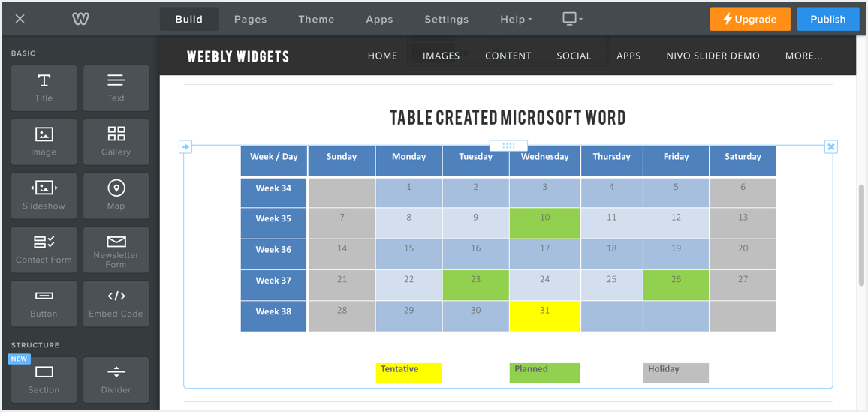Select the Divider structure element
Screen dimensions: 868x412
click(x=116, y=379)
